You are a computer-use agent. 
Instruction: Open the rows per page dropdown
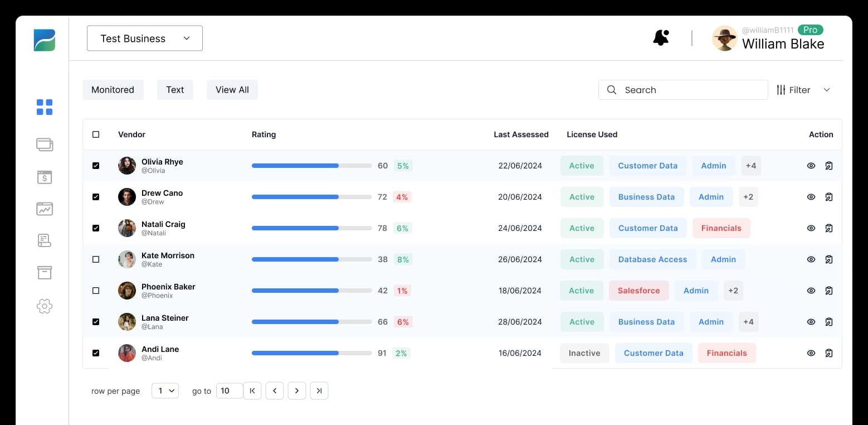click(x=165, y=390)
